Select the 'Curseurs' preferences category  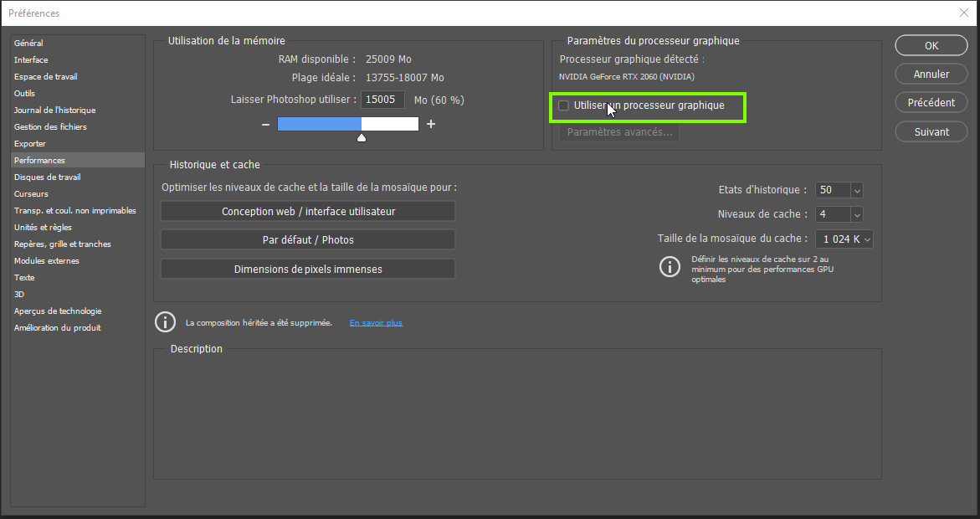point(33,193)
